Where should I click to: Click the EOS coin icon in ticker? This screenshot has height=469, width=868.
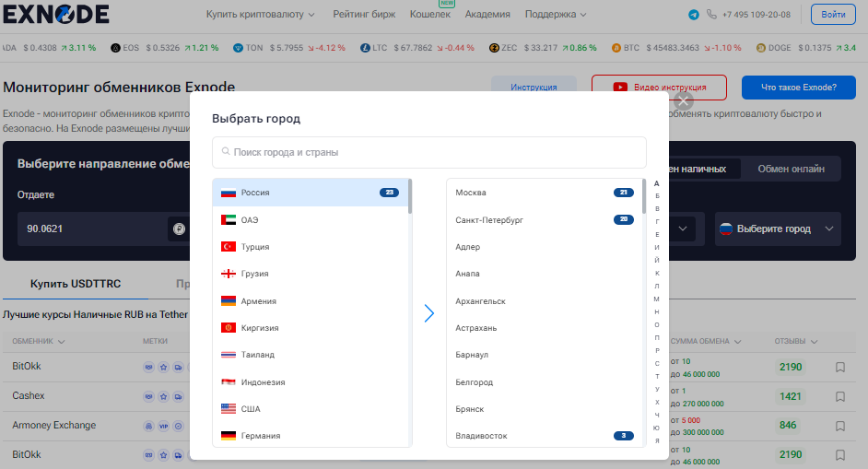tap(115, 48)
